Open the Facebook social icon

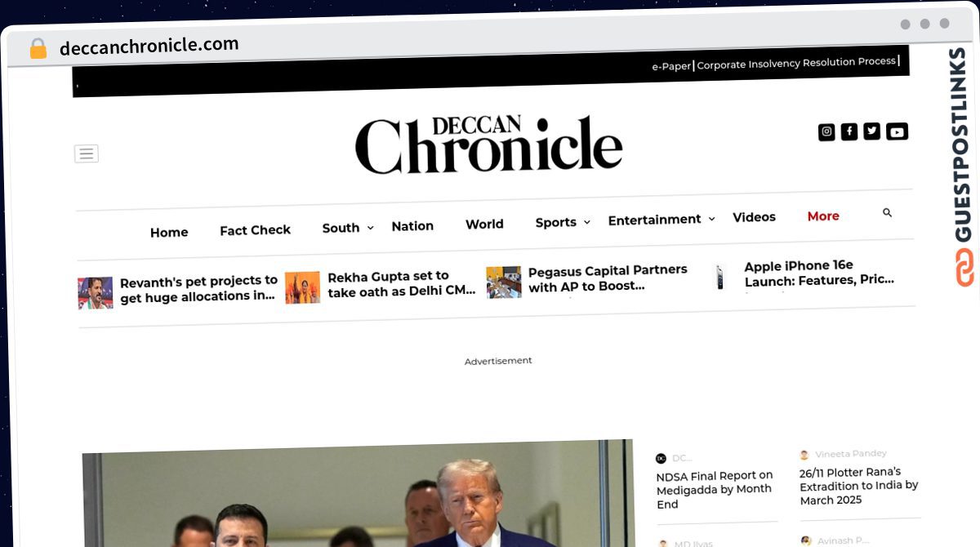pos(849,131)
